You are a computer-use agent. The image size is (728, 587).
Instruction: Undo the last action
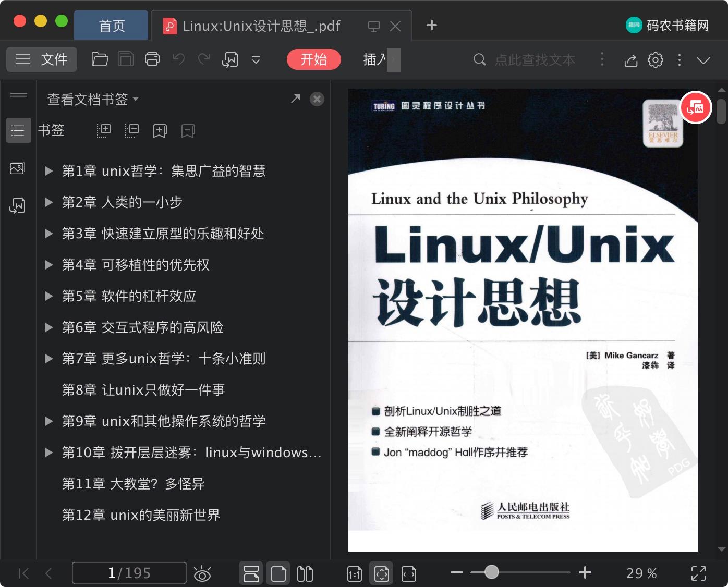coord(179,59)
